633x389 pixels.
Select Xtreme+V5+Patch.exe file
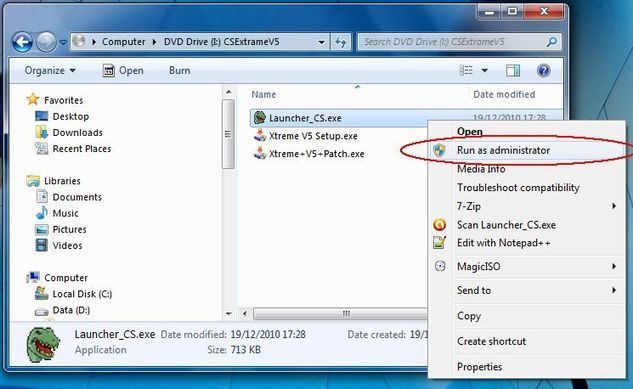pyautogui.click(x=316, y=154)
